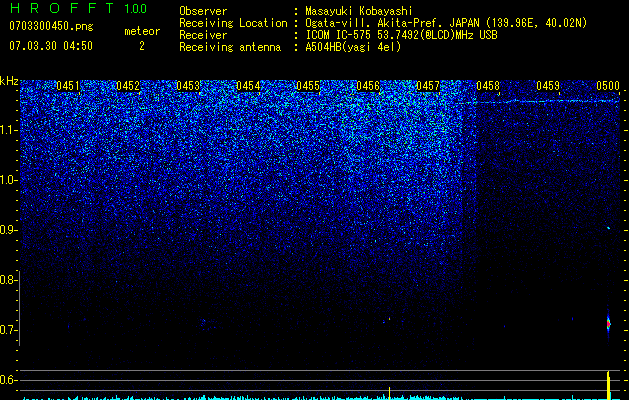The width and height of the screenshot is (629, 400).
Task: Click the 'Receiver' field label
Action: coord(203,35)
